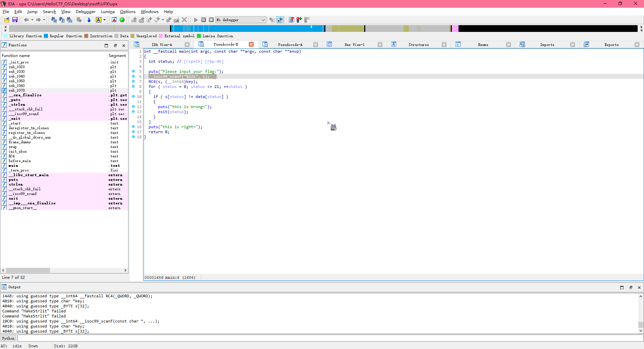Switch to the Hex View-1 tab

point(354,45)
